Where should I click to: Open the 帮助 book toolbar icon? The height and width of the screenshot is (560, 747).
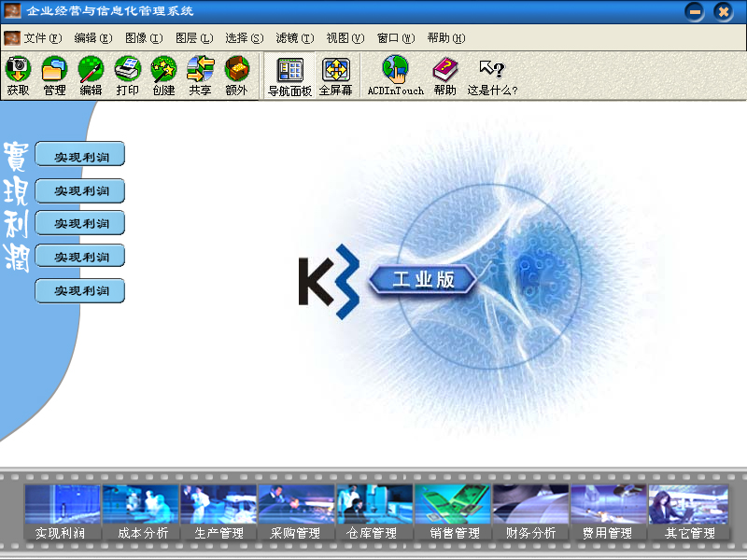tap(445, 76)
